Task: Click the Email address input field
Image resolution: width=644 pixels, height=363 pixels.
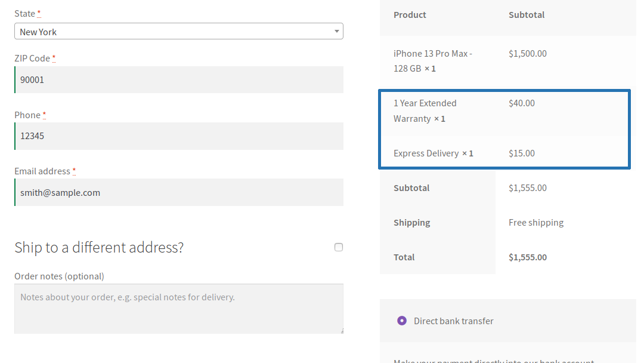Action: 179,193
